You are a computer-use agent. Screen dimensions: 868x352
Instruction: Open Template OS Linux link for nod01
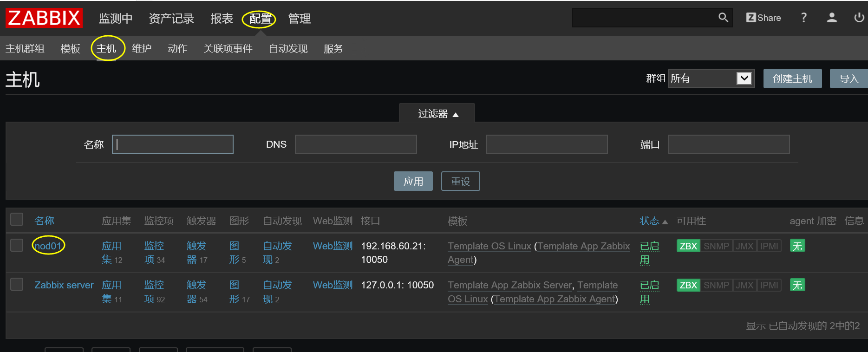tap(489, 246)
